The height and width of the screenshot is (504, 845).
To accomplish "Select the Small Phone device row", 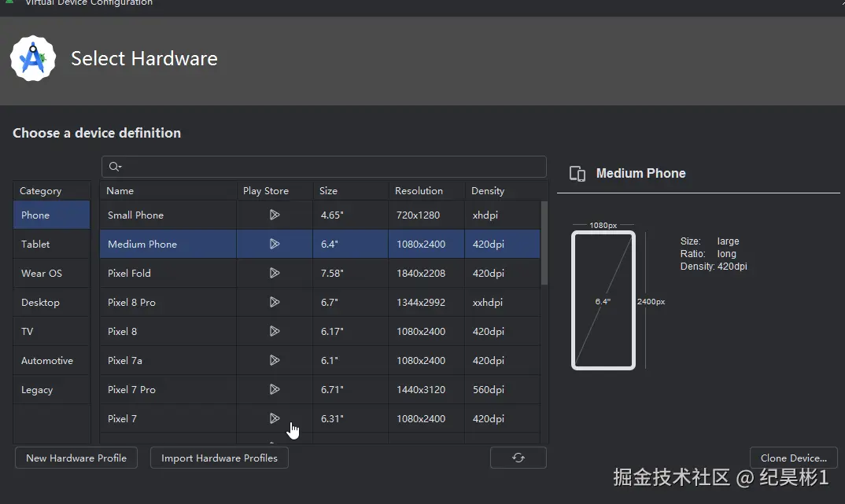I will 320,215.
